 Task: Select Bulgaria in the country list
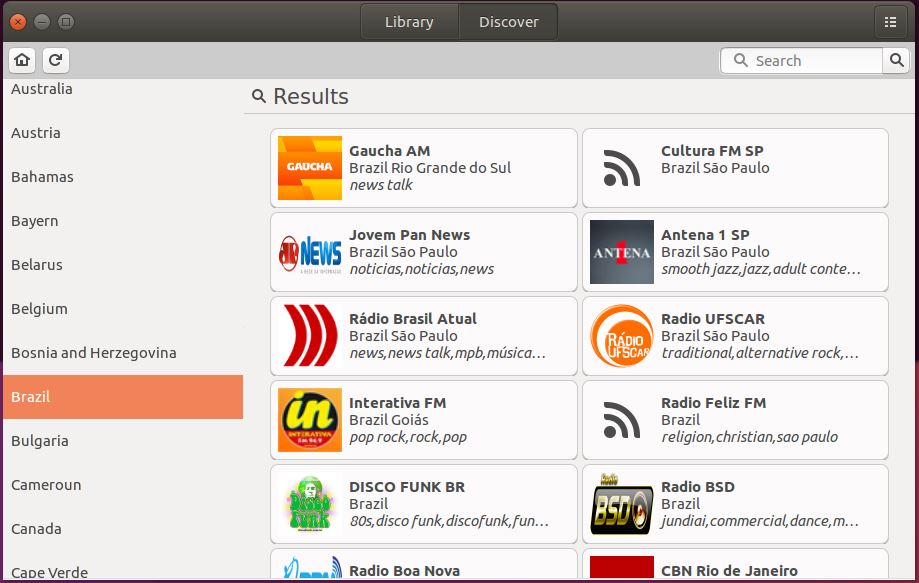pos(40,441)
